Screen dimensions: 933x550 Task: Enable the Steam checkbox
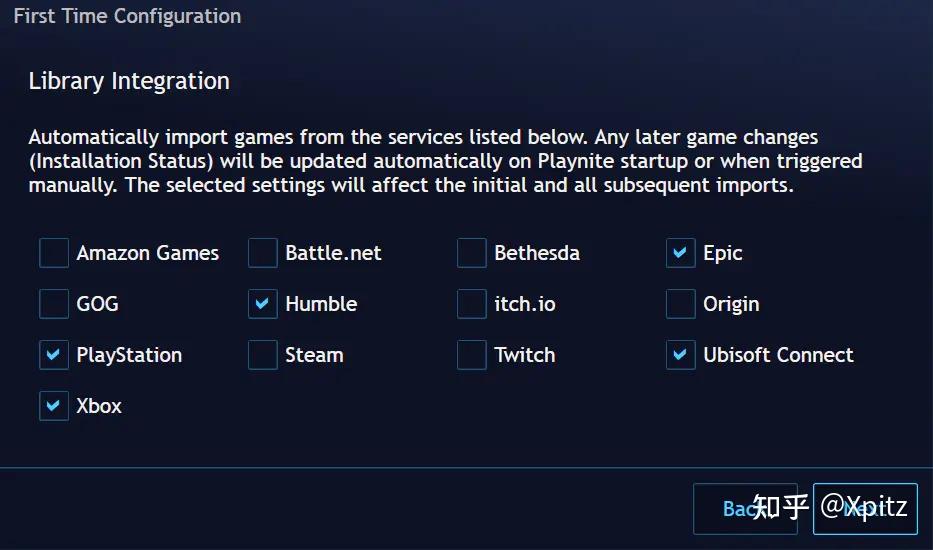pyautogui.click(x=263, y=355)
